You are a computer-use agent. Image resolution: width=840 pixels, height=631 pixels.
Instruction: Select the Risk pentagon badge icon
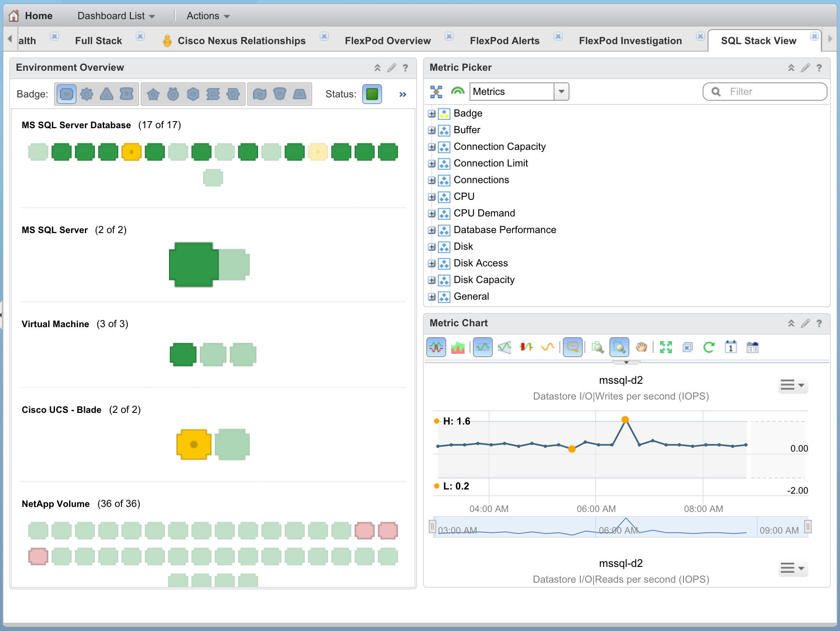click(153, 94)
